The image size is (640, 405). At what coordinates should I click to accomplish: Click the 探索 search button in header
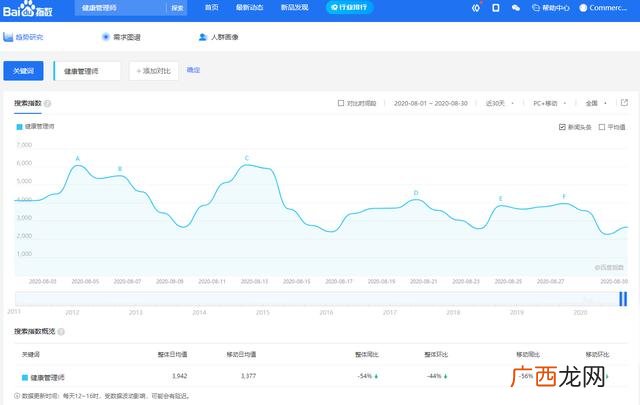[x=177, y=8]
